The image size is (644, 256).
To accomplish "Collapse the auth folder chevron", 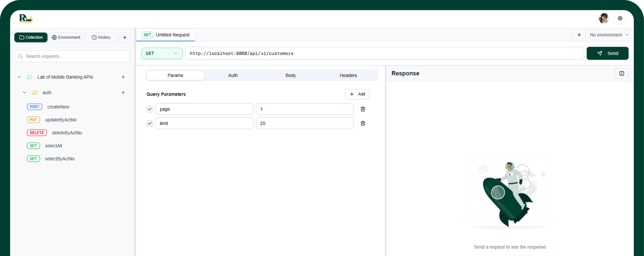I will tap(24, 93).
